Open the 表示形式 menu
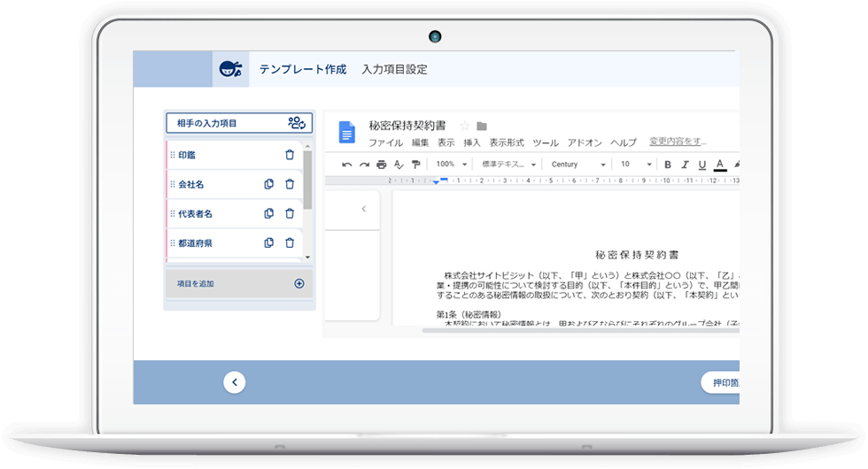The width and height of the screenshot is (868, 469). tap(507, 142)
